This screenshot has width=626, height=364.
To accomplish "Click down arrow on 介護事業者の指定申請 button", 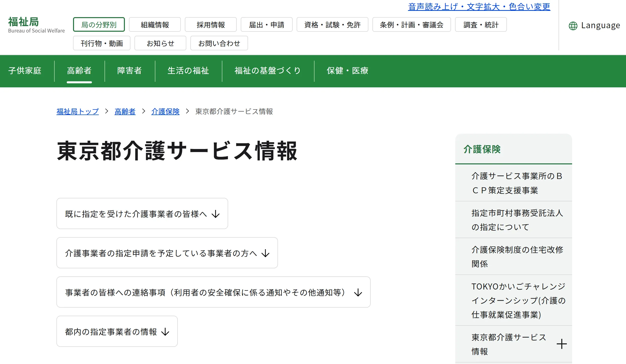I will pos(265,253).
